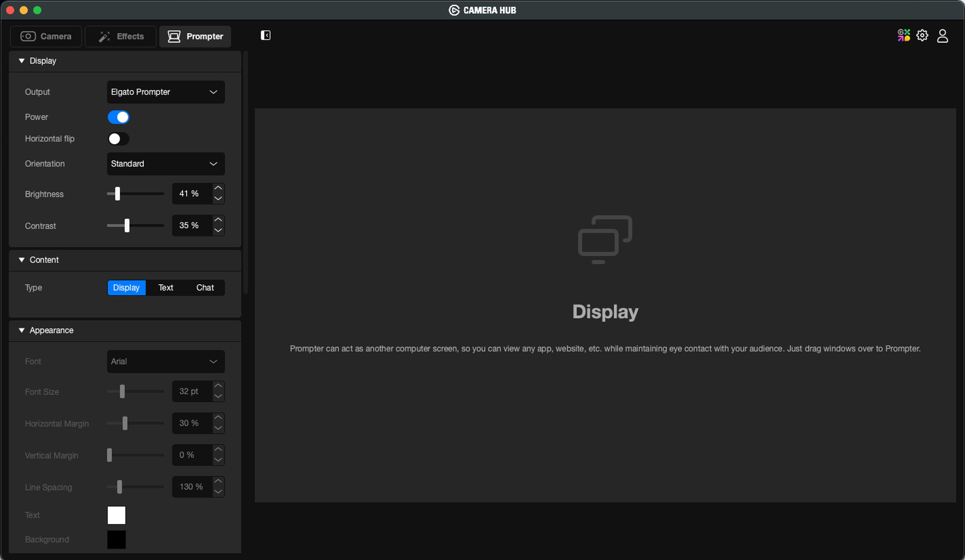Open the Output dropdown
The image size is (965, 560).
165,92
